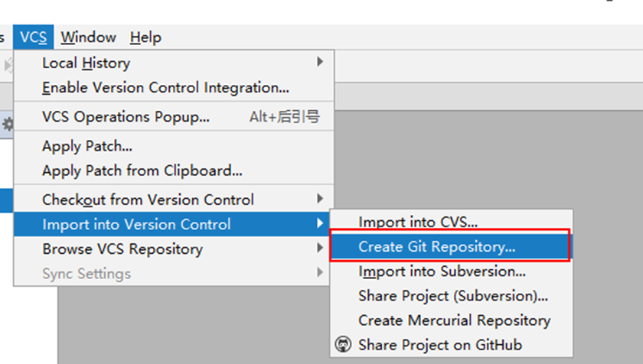Select Import into Version Control item
The height and width of the screenshot is (364, 643).
[x=171, y=224]
